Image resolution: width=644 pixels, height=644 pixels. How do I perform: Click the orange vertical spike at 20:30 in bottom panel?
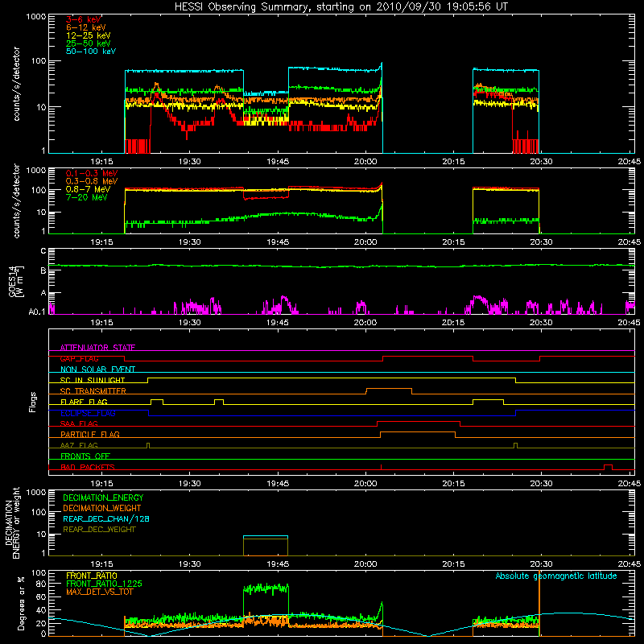click(x=539, y=603)
